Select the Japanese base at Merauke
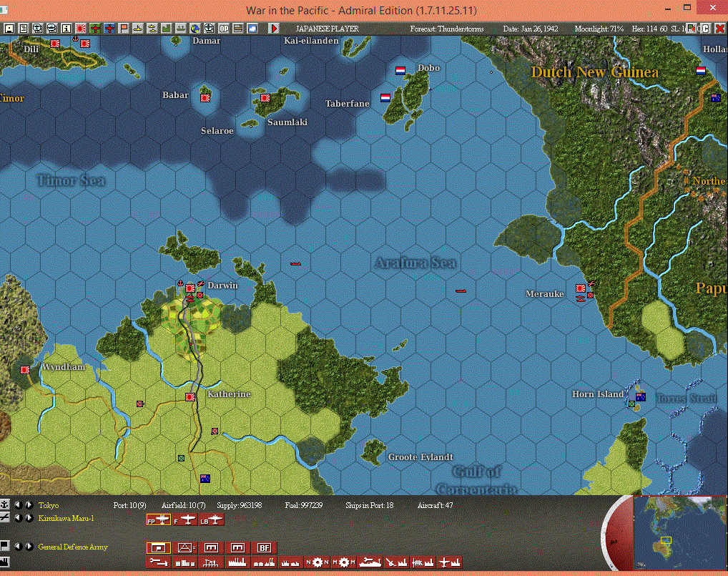Screen dimensions: 728x576 click(581, 288)
